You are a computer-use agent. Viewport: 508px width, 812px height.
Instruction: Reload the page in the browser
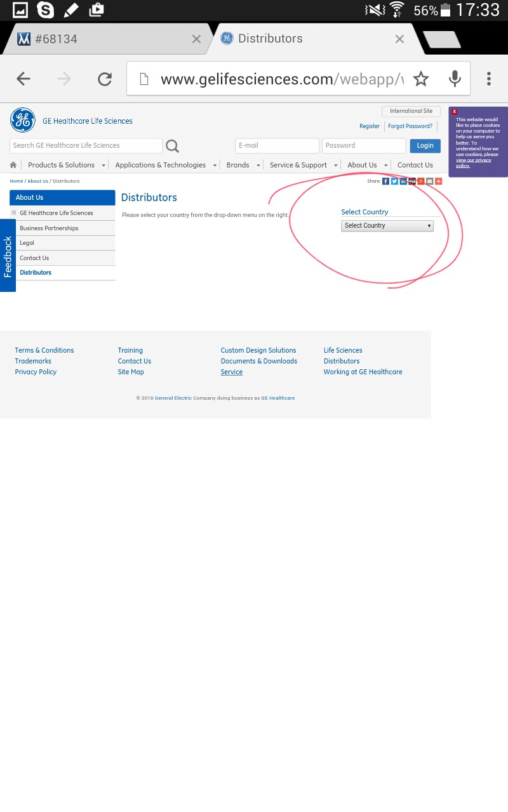[x=105, y=79]
